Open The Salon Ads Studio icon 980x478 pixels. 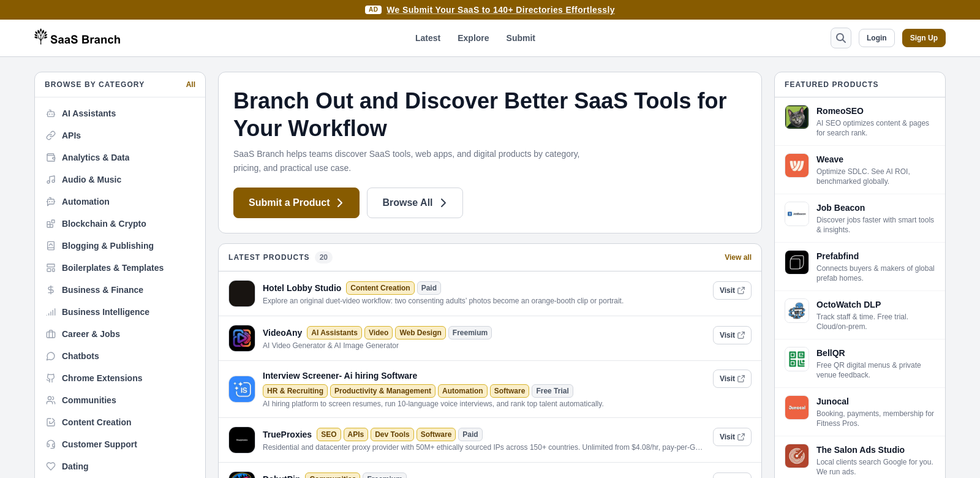click(797, 456)
